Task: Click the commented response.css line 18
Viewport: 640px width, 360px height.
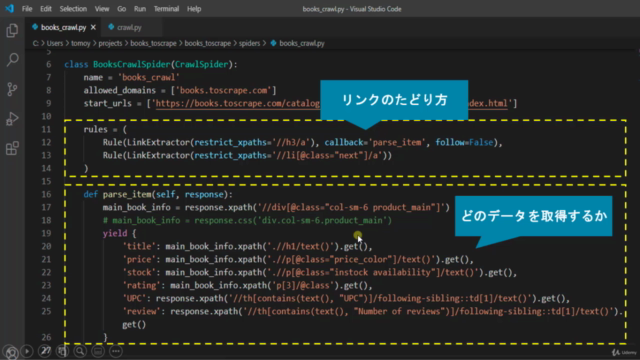Action: (x=247, y=220)
